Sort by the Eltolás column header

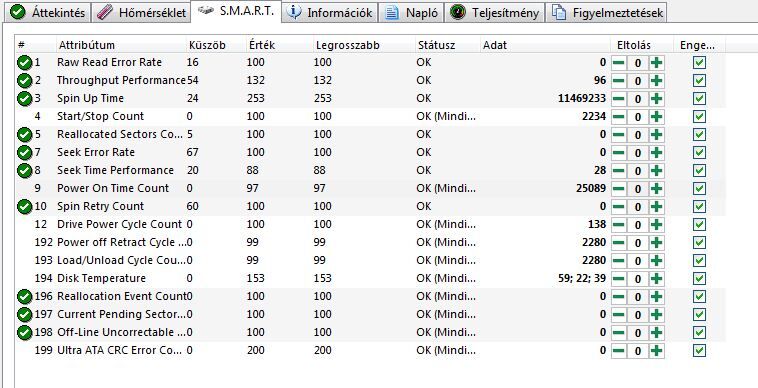[x=641, y=45]
